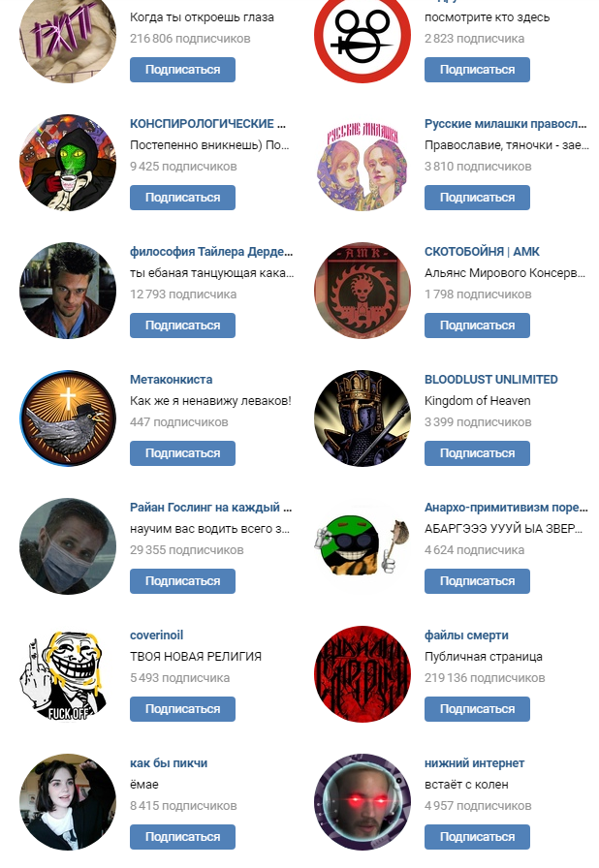Open the СКОТОБОЙНЯ | АМК emblem avatar
Screen dimensions: 599x868
pos(363,291)
